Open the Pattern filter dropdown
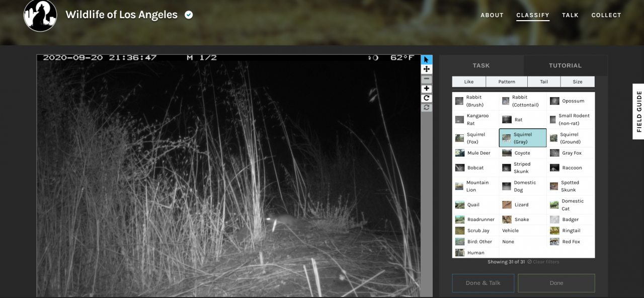 [x=507, y=82]
